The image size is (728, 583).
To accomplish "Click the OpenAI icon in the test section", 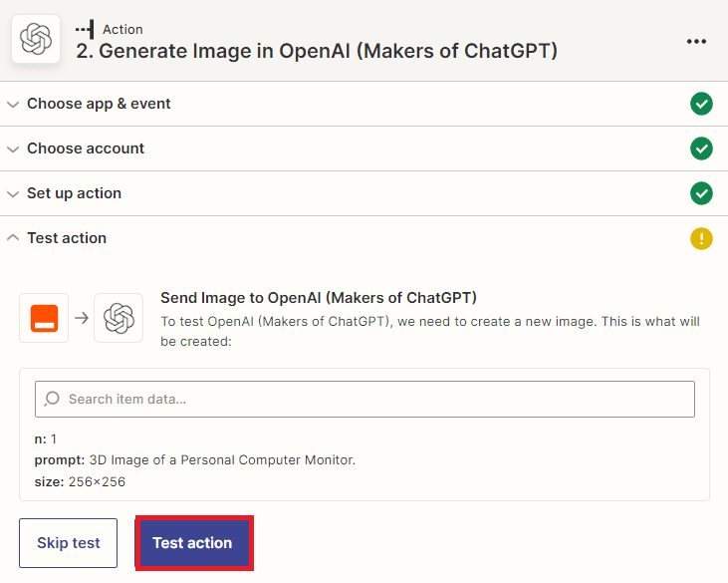I will click(119, 318).
